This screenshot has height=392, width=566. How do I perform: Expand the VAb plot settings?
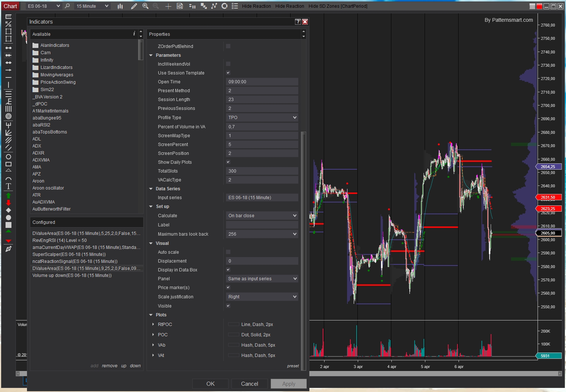[153, 345]
